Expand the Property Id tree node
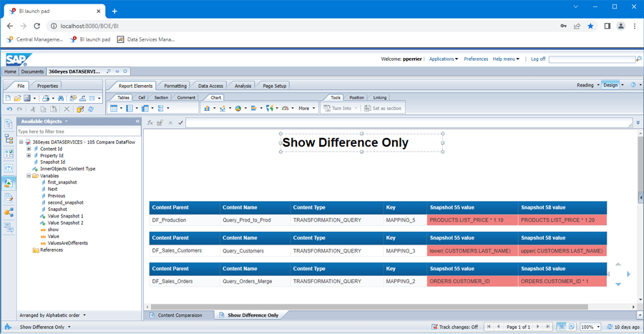 [29, 155]
